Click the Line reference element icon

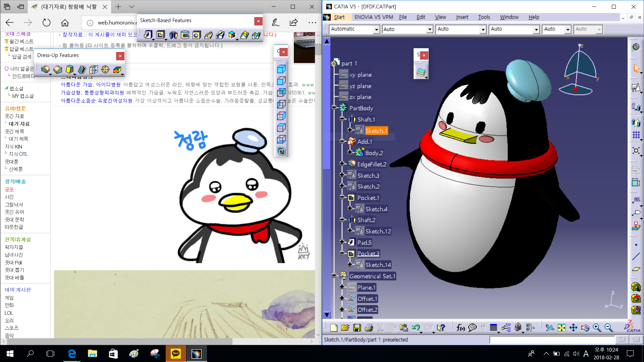(x=636, y=256)
